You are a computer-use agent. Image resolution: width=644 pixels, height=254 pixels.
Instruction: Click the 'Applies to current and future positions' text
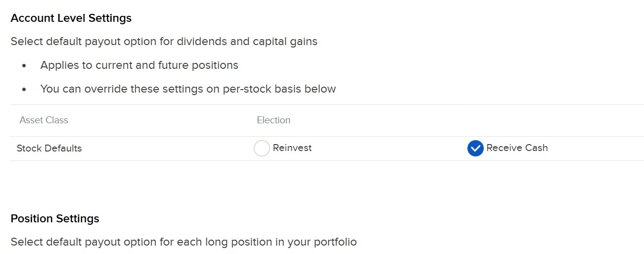click(x=139, y=65)
